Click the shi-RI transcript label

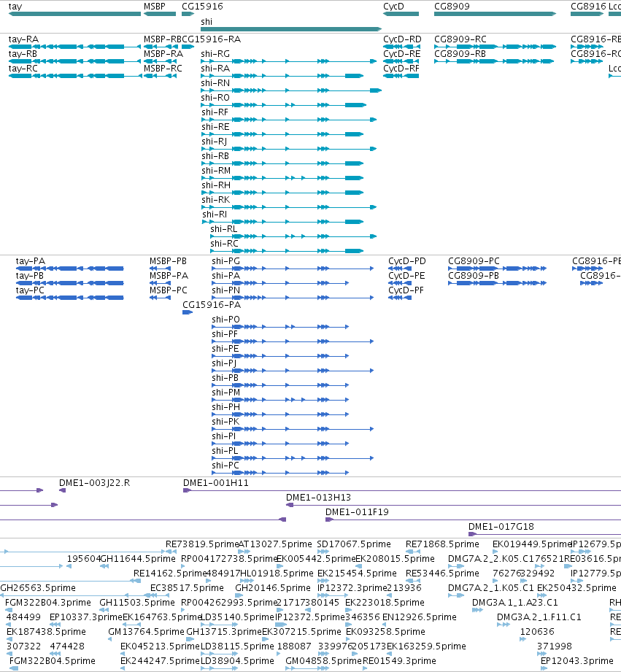(215, 215)
